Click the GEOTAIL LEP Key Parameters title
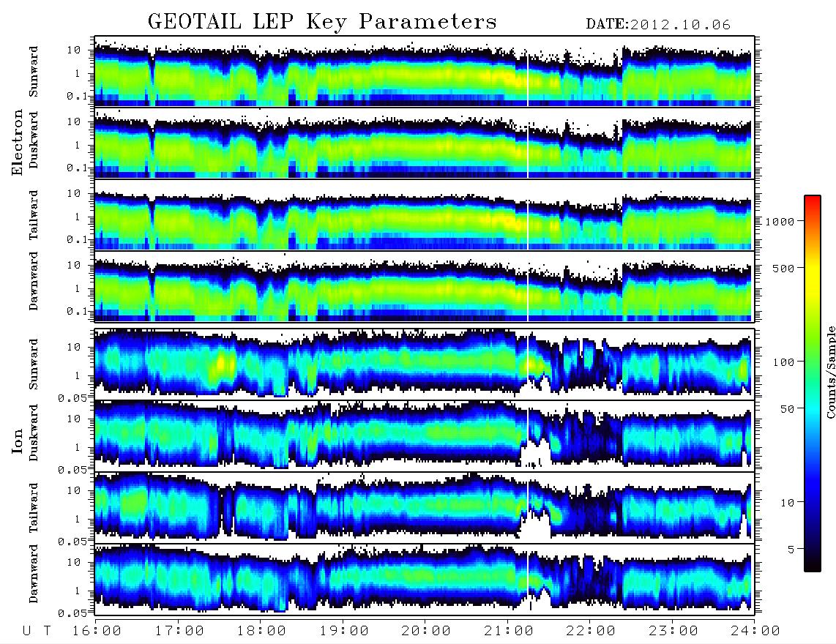Screen dimensions: 836x644 (322, 22)
